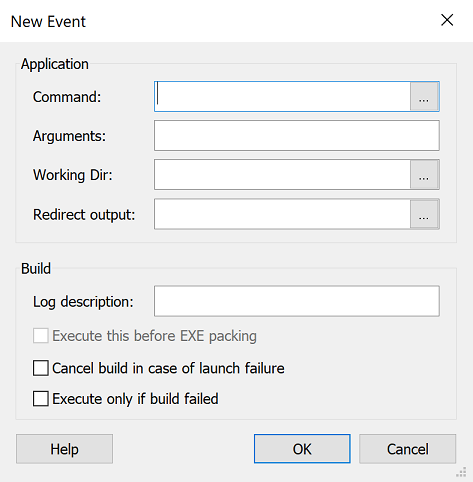Viewport: 473px width, 482px height.
Task: Confirm the event with the OK button
Action: [302, 449]
